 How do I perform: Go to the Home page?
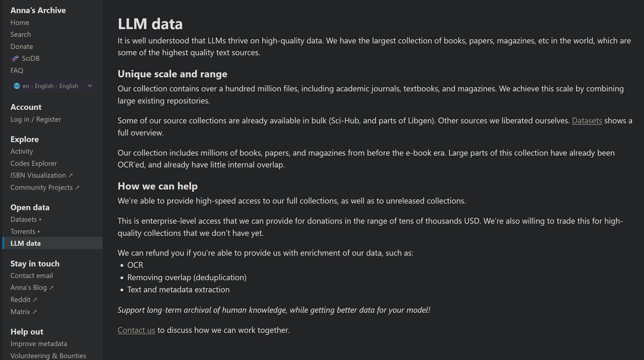pyautogui.click(x=20, y=22)
